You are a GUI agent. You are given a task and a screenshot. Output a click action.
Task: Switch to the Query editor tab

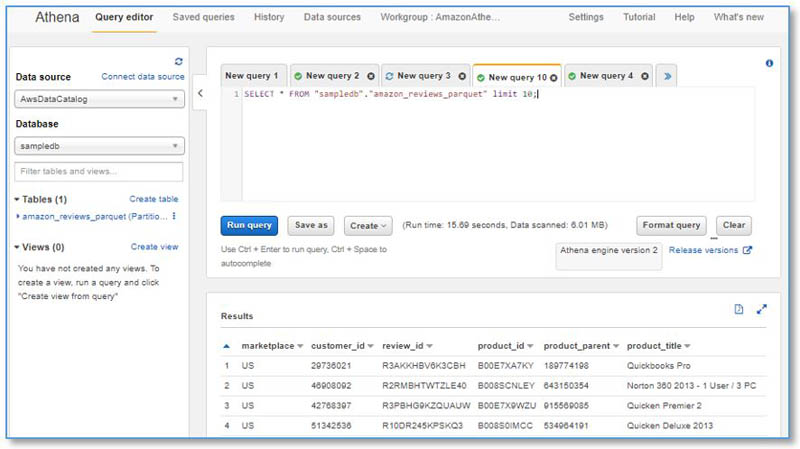pyautogui.click(x=124, y=17)
